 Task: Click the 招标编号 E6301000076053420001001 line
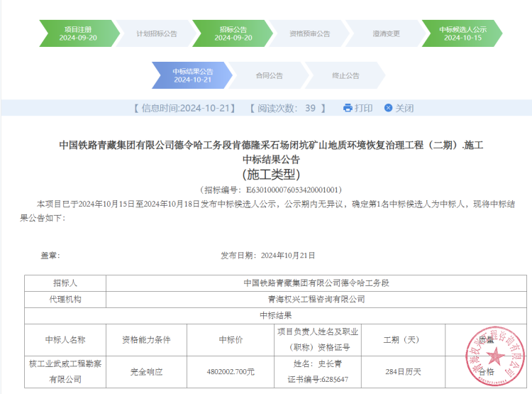[x=271, y=190]
